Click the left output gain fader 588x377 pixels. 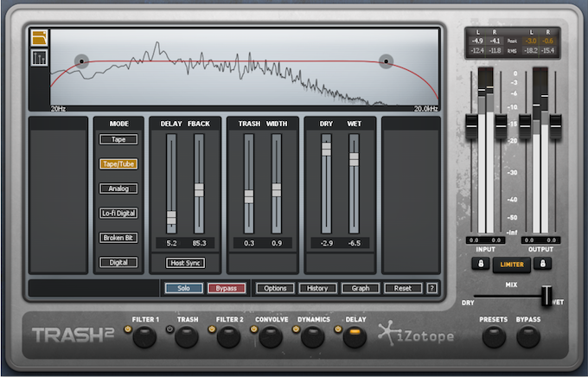(x=525, y=126)
